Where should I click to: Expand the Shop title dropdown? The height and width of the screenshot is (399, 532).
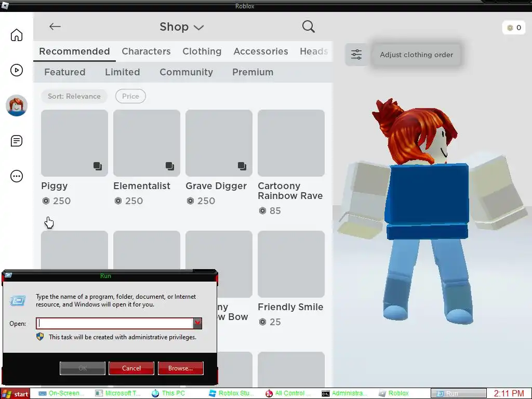pos(181,27)
